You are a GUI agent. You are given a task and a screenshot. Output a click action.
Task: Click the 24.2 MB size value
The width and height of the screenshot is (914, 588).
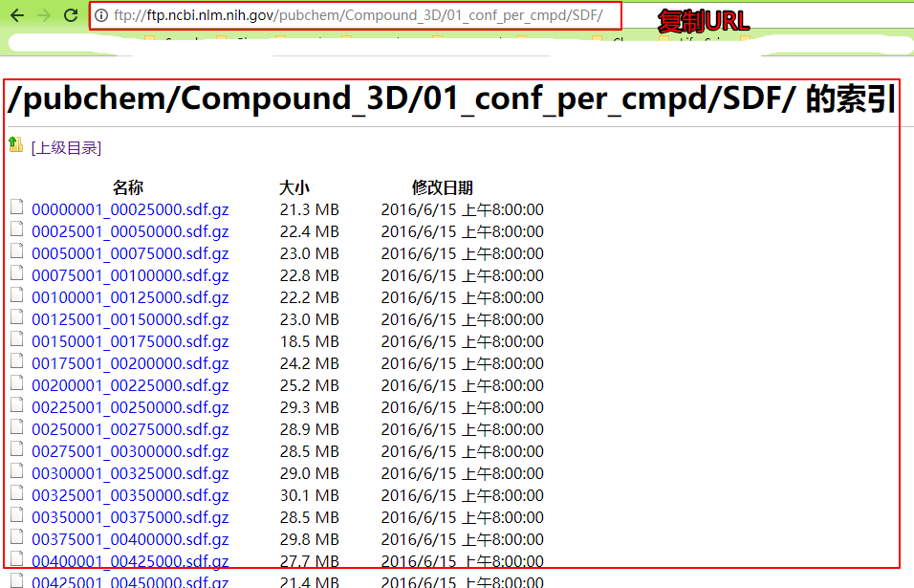click(x=310, y=363)
